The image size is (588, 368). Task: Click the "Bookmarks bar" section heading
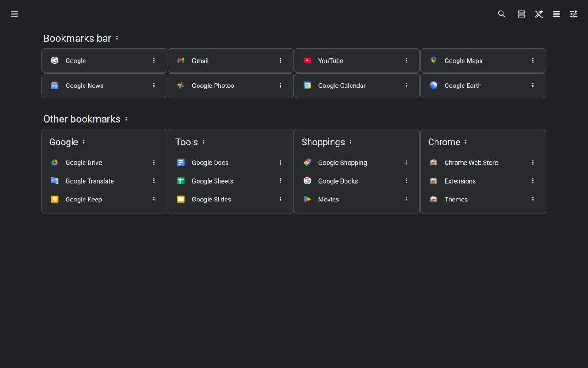pyautogui.click(x=77, y=38)
